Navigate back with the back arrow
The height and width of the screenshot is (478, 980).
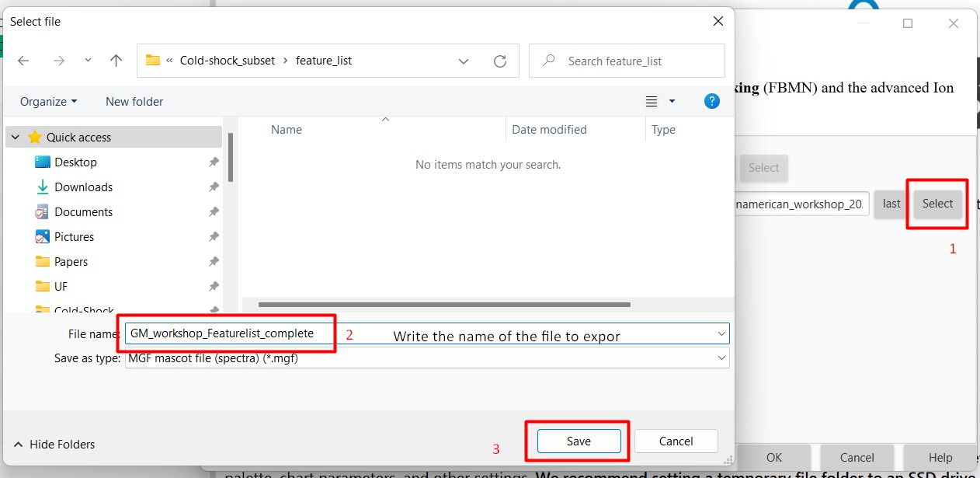[x=24, y=60]
